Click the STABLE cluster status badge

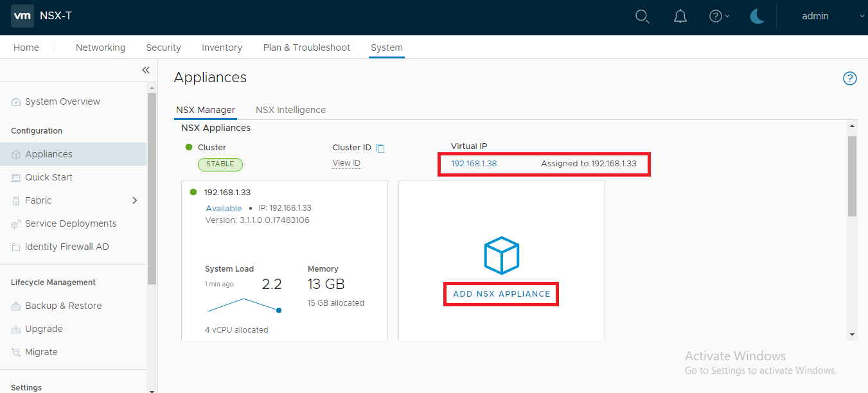[220, 164]
